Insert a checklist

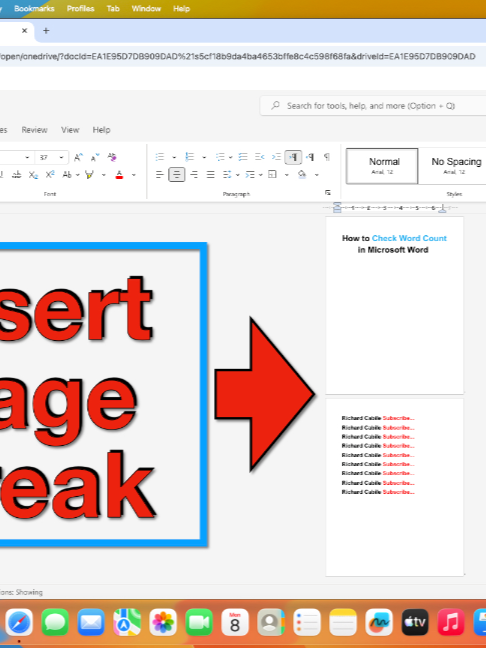pos(243,157)
